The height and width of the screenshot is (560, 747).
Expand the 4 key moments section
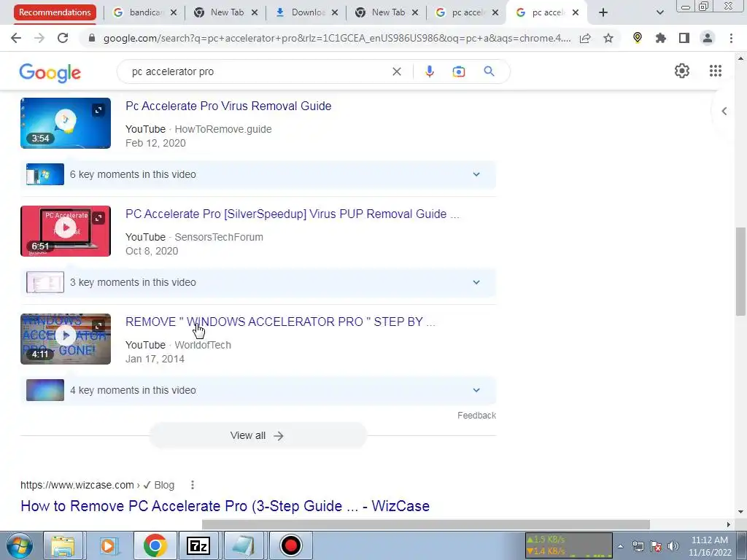pyautogui.click(x=258, y=391)
